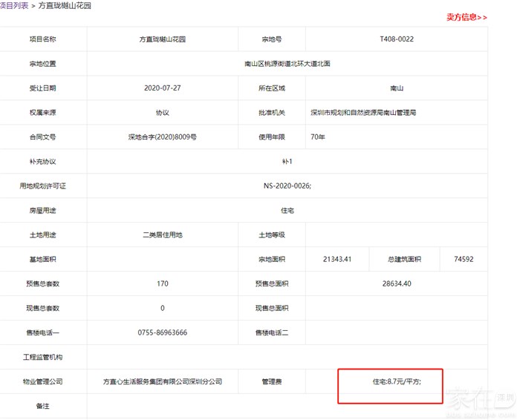Click planning permit number NS-2020-0026
Viewport: 520px width, 420px height.
coord(287,186)
